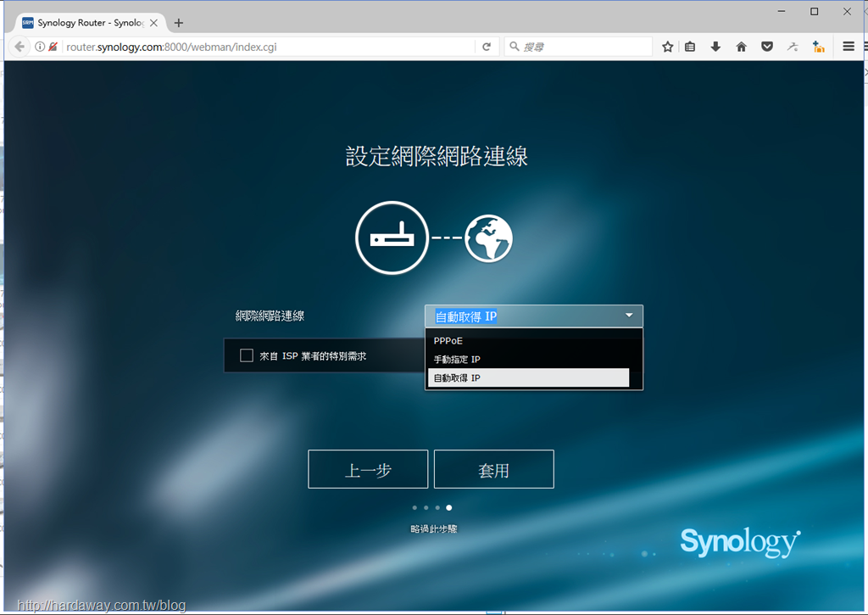This screenshot has height=615, width=868.
Task: Click the 套用 button
Action: 494,469
